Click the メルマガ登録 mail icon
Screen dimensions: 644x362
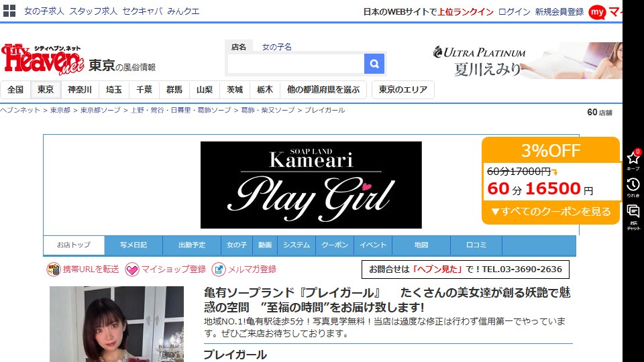point(219,269)
